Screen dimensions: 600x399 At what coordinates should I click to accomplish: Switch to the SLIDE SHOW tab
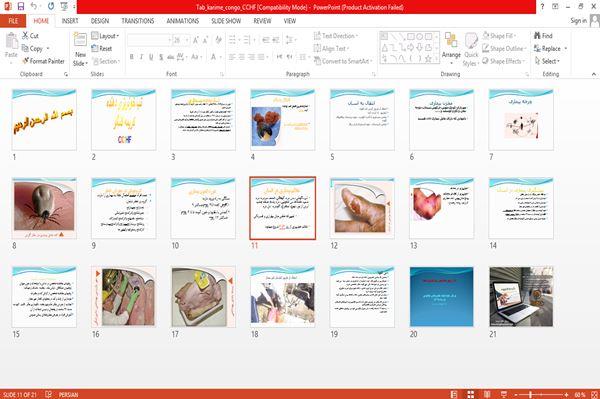[226, 21]
